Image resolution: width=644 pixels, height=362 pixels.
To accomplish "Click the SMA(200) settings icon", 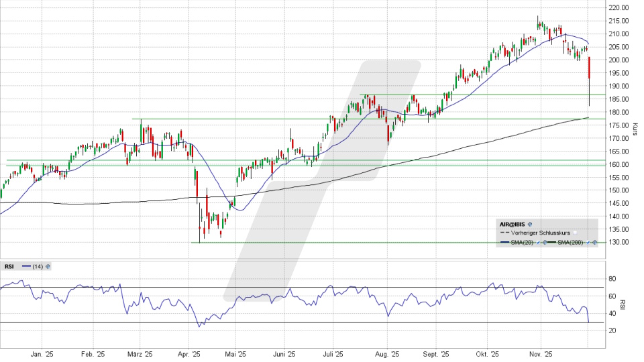I will [x=594, y=242].
